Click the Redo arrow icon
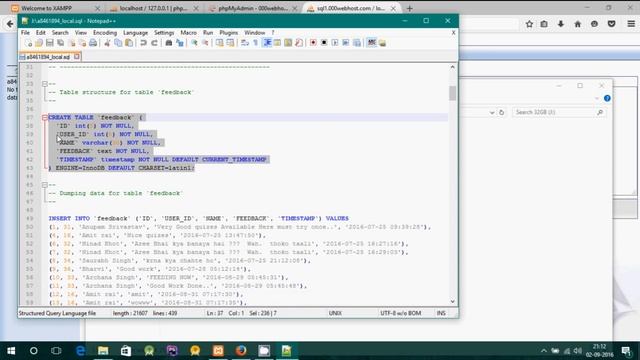 point(154,43)
